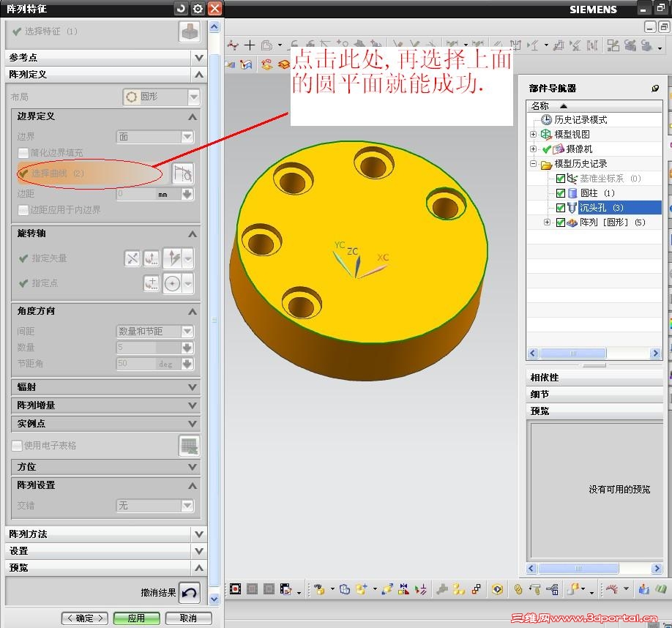Enable the 使用电子表格 checkbox
672x628 pixels.
[17, 446]
